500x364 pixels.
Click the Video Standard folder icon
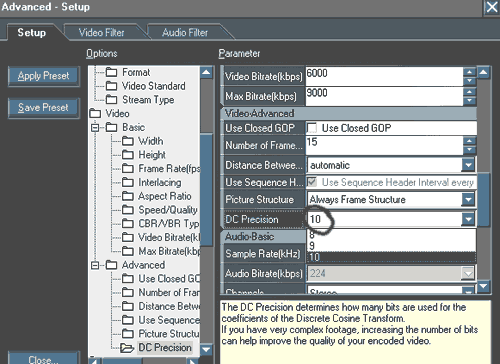tap(111, 86)
